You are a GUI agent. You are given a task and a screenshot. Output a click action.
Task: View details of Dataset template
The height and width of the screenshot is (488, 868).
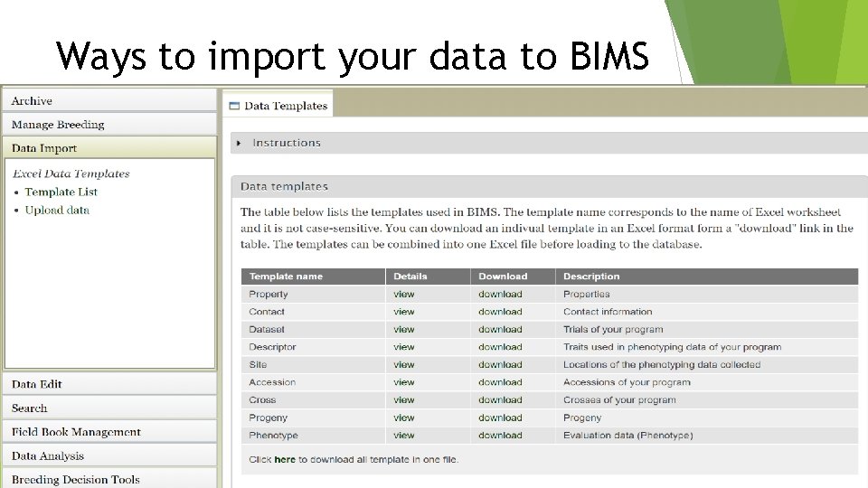click(x=403, y=330)
